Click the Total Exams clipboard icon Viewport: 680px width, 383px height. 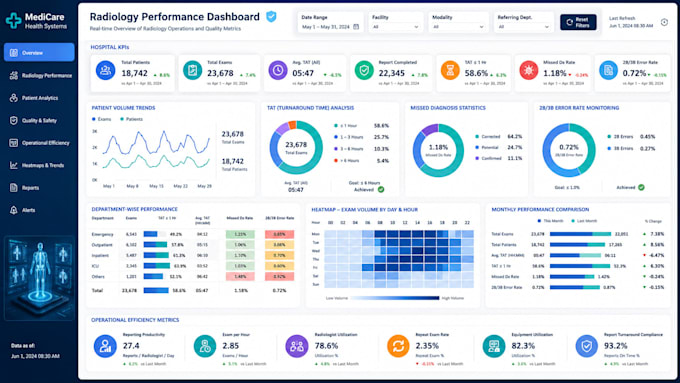(x=193, y=70)
